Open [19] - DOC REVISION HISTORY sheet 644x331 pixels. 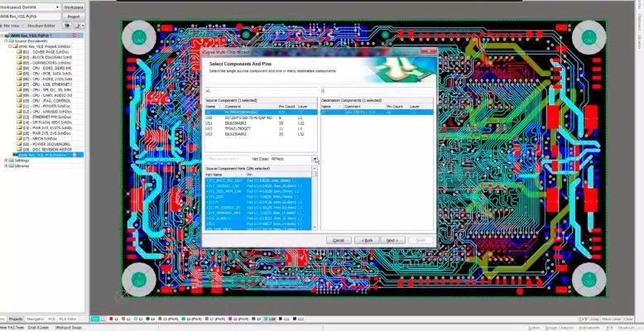(44, 150)
